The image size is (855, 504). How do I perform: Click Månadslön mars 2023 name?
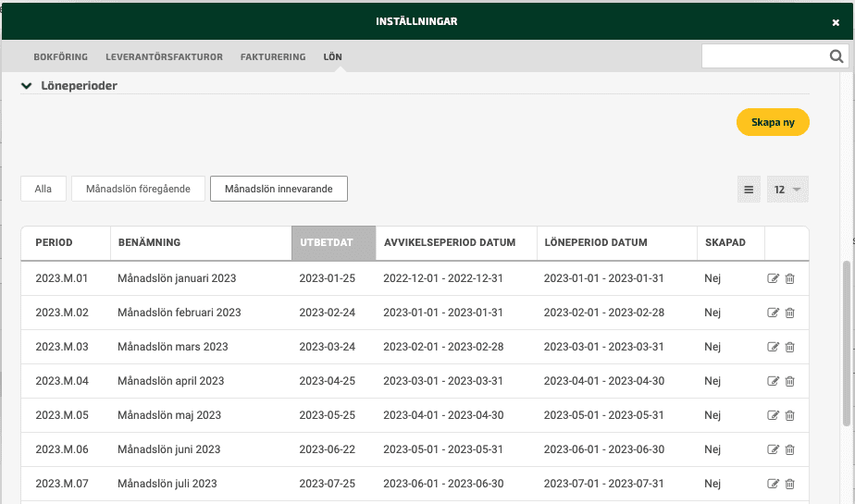(x=173, y=347)
